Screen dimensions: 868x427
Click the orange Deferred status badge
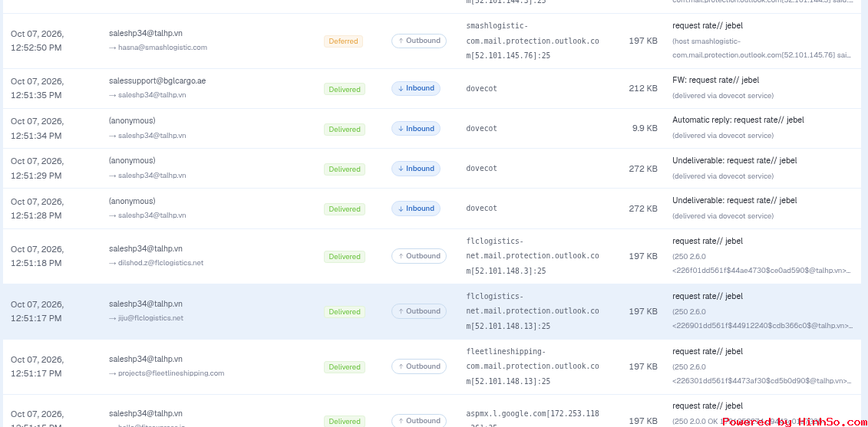coord(343,41)
